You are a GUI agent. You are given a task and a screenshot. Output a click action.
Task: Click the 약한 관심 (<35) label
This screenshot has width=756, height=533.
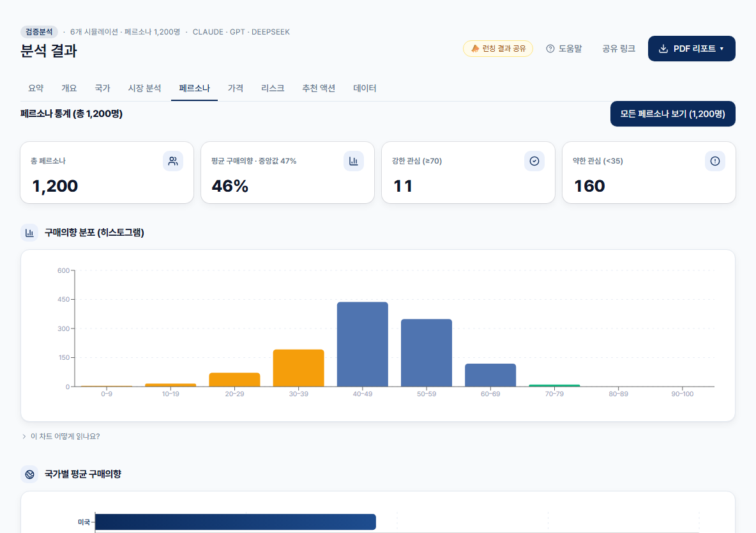click(598, 161)
